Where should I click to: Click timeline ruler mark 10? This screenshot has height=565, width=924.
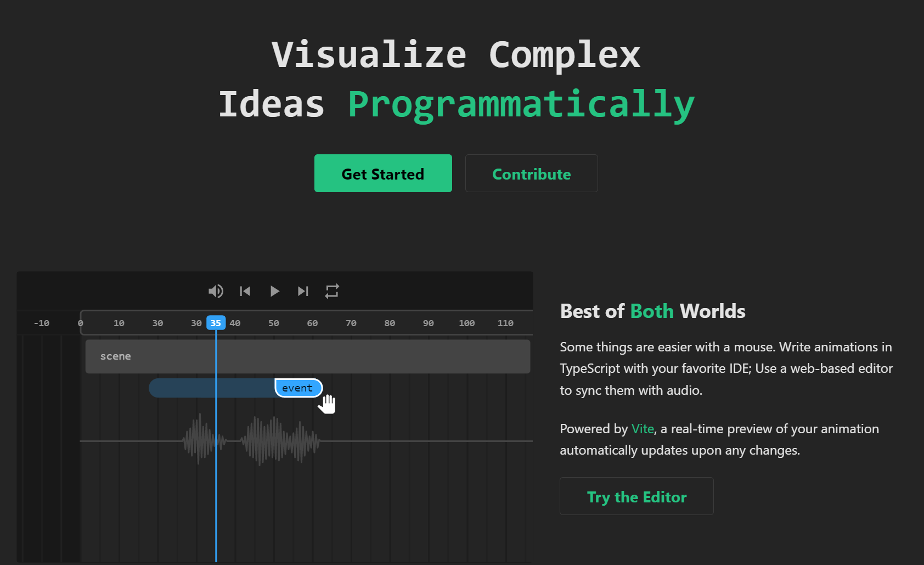119,323
